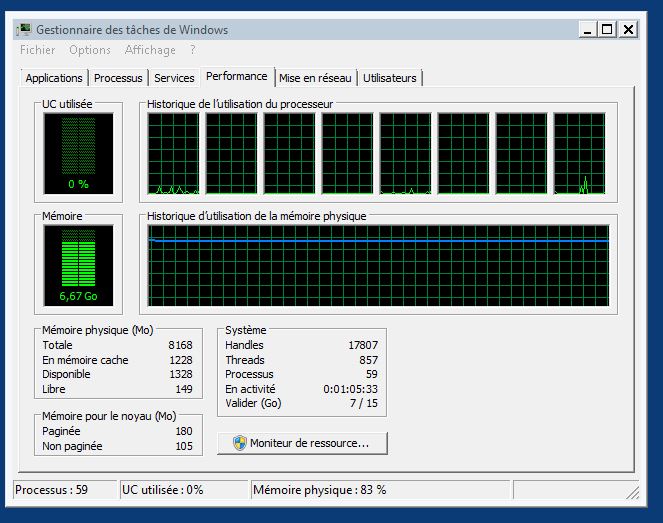Click the Mémoire usage gauge showing 6,67 Go
This screenshot has height=523, width=663.
(x=78, y=265)
